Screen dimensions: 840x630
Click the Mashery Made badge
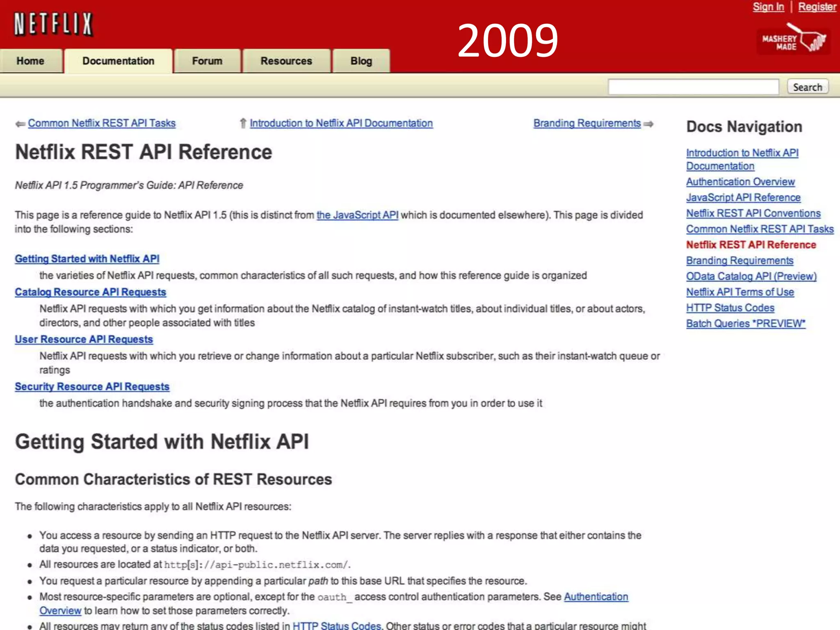[793, 41]
